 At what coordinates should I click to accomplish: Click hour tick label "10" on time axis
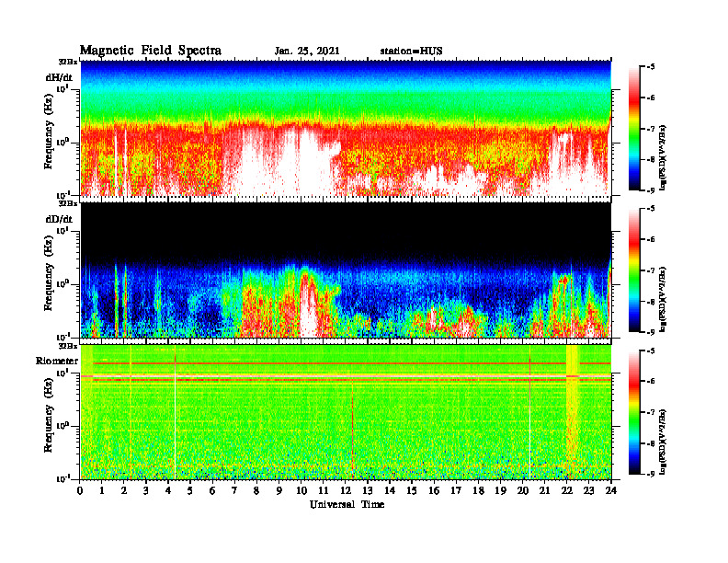pyautogui.click(x=301, y=491)
